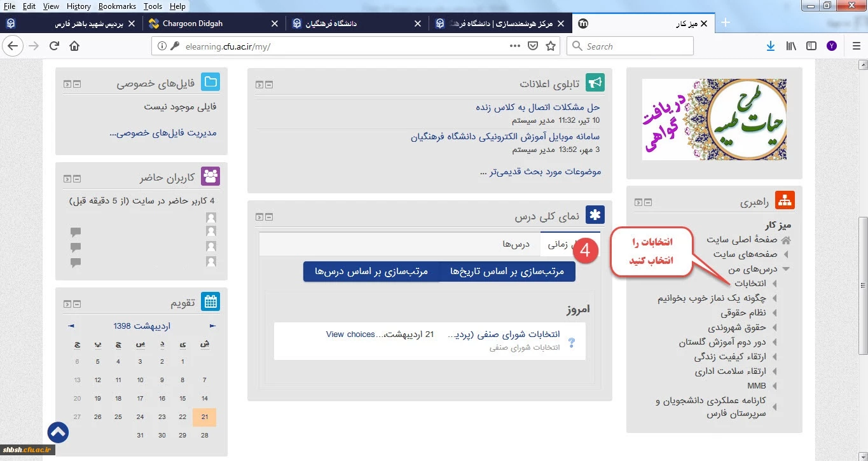Click the blue scroll-to-top arrow button
This screenshot has height=461, width=868.
point(58,433)
